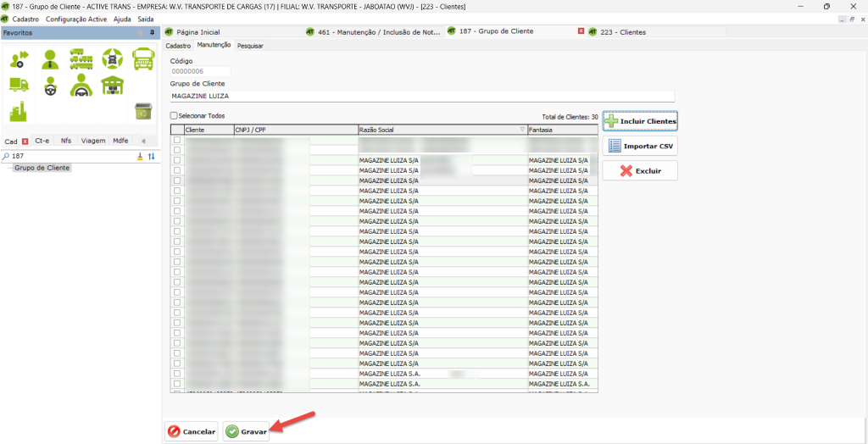Screen dimensions: 868x444
Task: Click the favorites search box containing 187
Action: [73, 157]
